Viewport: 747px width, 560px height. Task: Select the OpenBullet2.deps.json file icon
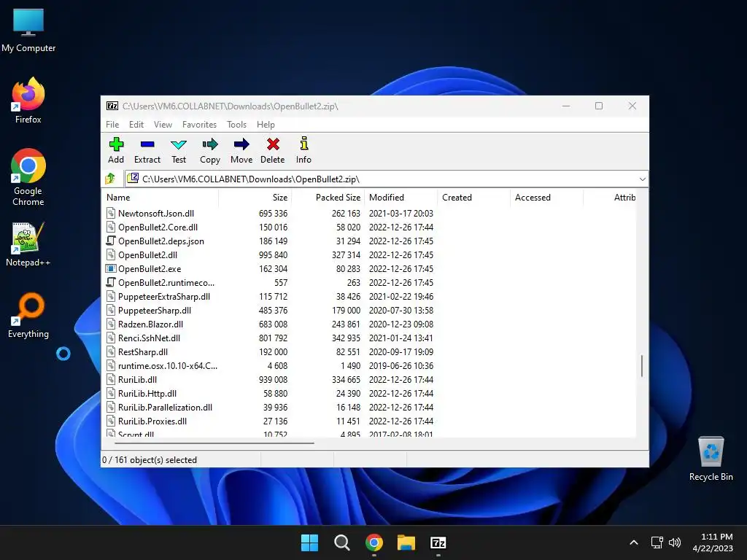[x=111, y=241]
